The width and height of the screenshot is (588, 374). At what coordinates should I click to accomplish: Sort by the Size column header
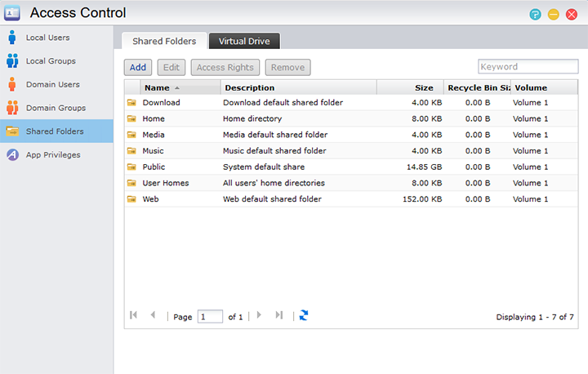pyautogui.click(x=423, y=87)
